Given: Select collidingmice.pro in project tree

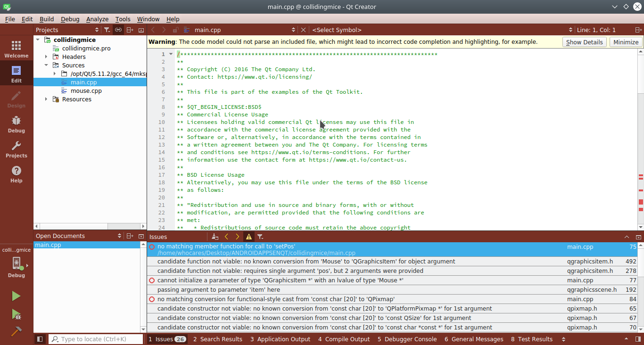Looking at the screenshot, I should [x=86, y=49].
